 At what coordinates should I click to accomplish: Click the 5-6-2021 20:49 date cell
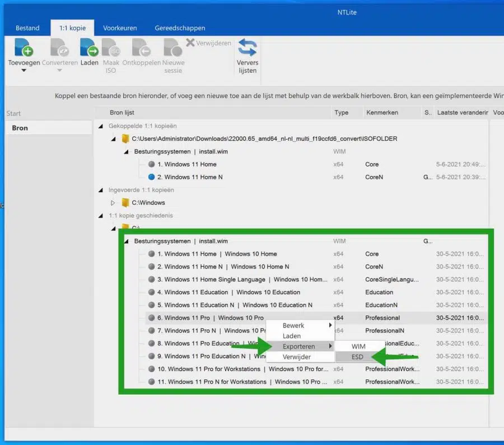pos(460,164)
